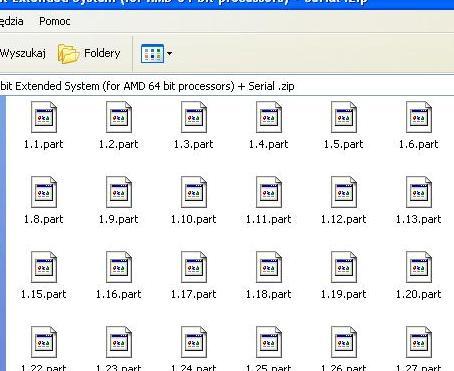Click the file name label 1.19.part
454x371 pixels.
[x=344, y=294]
